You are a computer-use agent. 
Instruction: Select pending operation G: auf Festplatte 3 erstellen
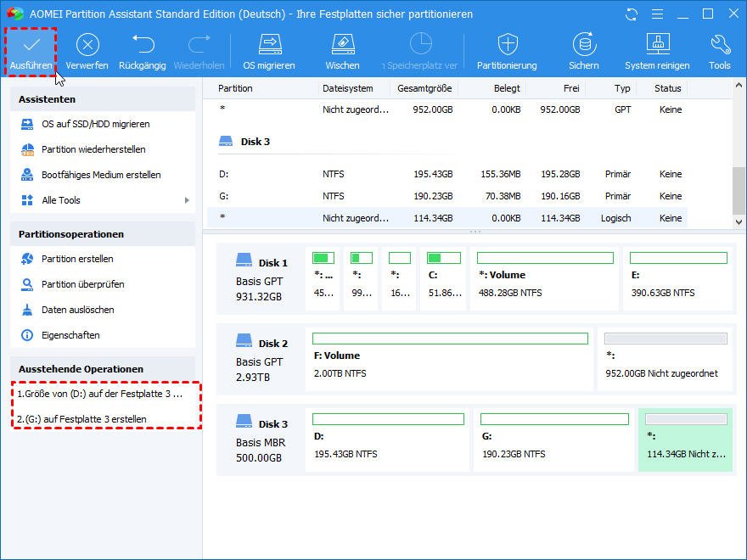82,419
